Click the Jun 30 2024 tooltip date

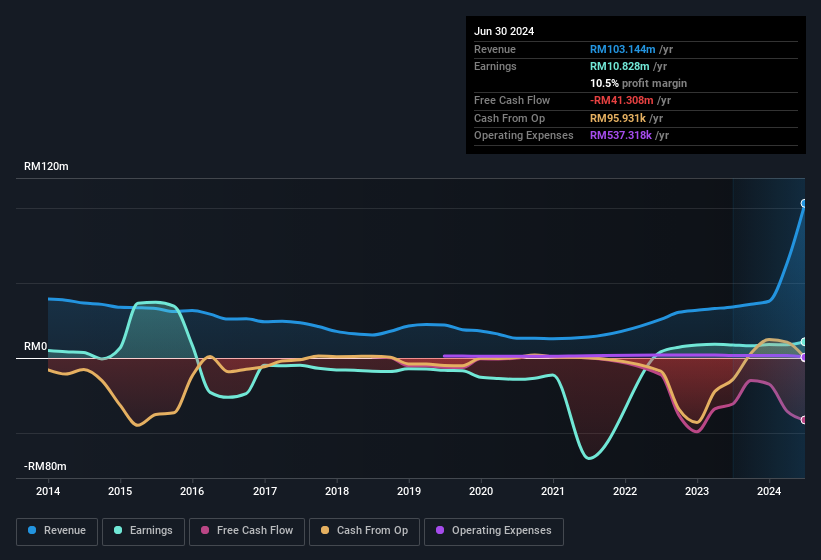pyautogui.click(x=504, y=31)
